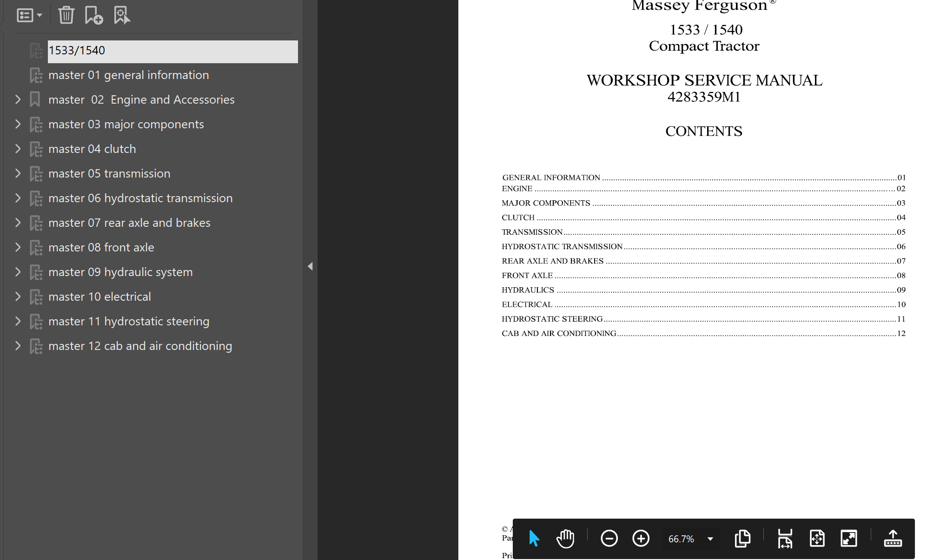
Task: Go to master 06 hydrostatic transmission
Action: pyautogui.click(x=140, y=198)
